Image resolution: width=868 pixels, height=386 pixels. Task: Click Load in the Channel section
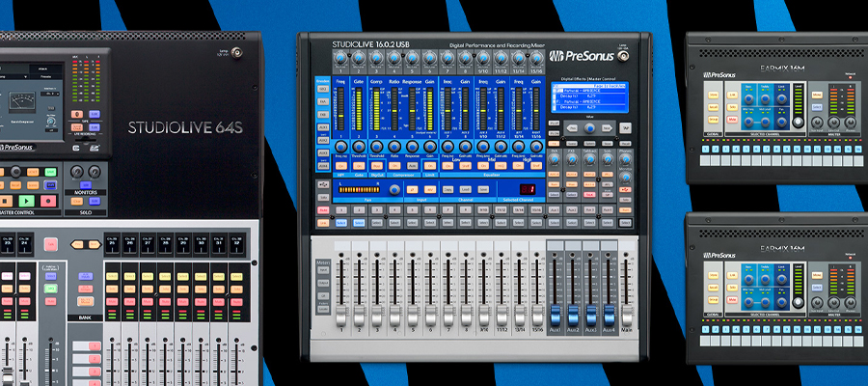(x=466, y=189)
